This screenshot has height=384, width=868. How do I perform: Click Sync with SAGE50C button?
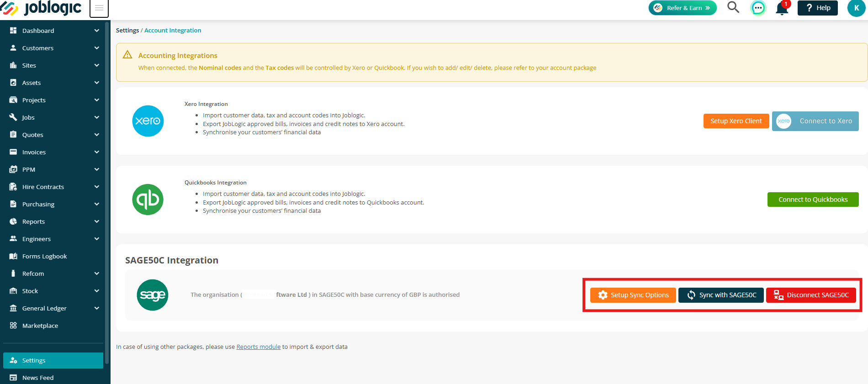(x=721, y=295)
